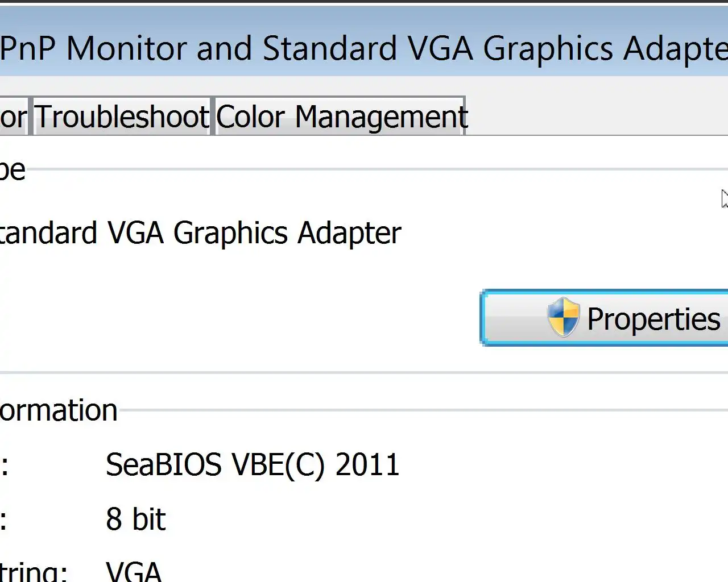Click the UAC shield icon on Properties
The height and width of the screenshot is (582, 728).
[562, 317]
